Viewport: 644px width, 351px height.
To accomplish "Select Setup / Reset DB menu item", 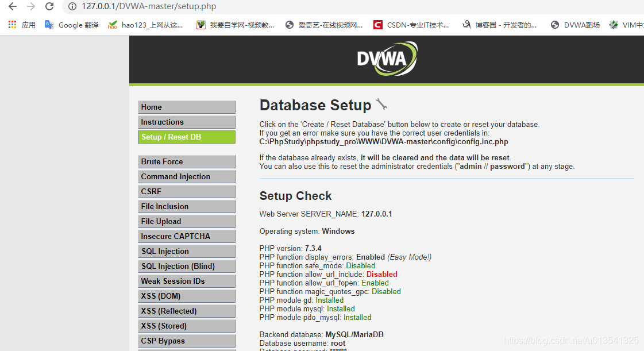I will click(x=186, y=137).
